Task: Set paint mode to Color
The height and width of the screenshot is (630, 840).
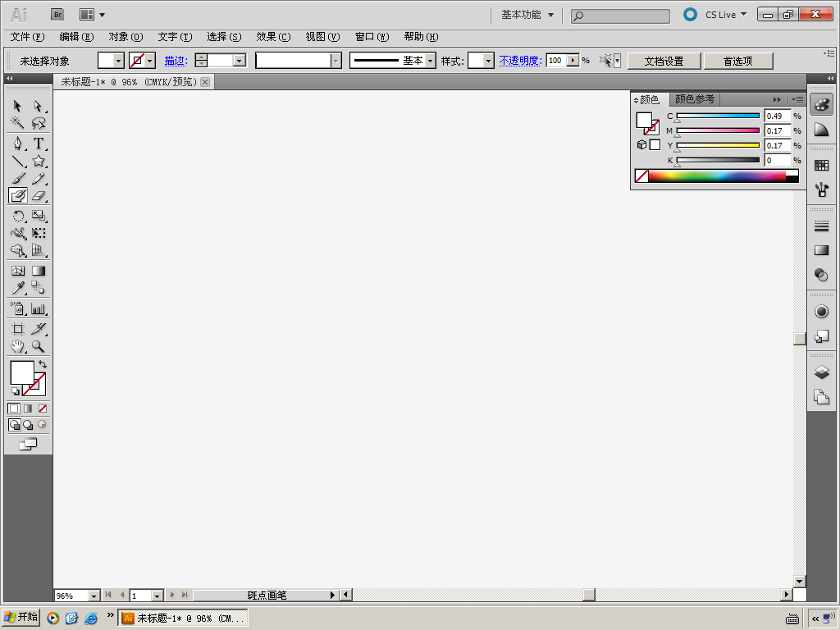Action: [14, 409]
